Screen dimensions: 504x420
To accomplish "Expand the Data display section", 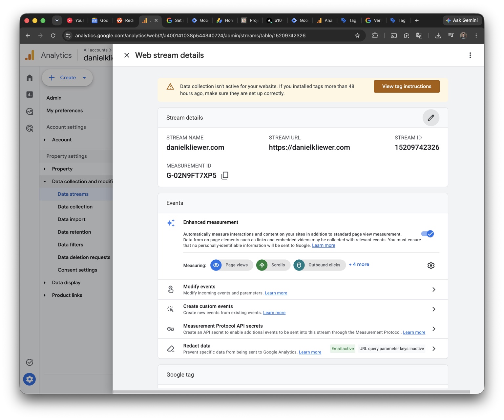I will pyautogui.click(x=45, y=283).
